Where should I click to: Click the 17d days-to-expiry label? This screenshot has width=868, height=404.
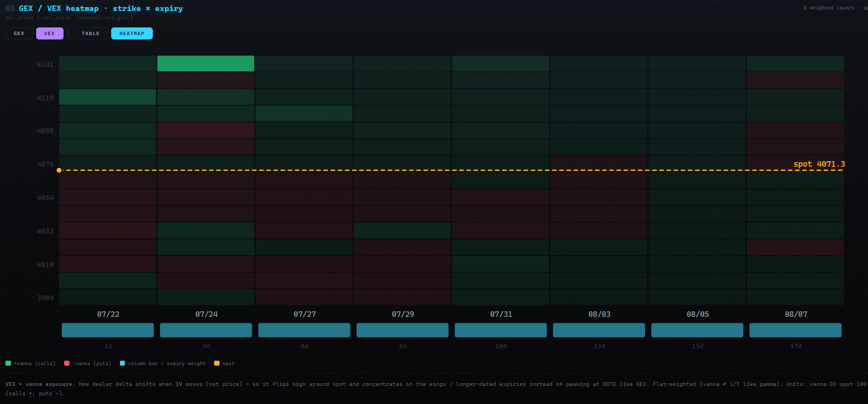click(796, 346)
